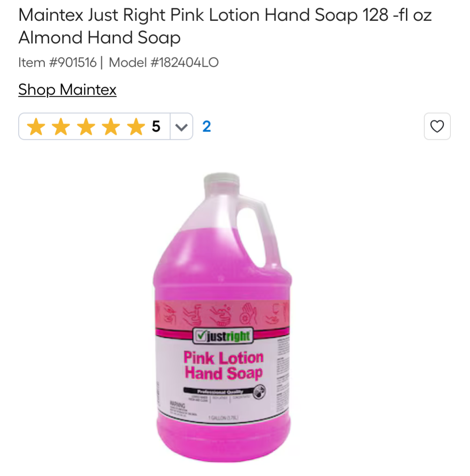Click the fifth gold rating star
The width and height of the screenshot is (470, 476).
pyautogui.click(x=136, y=127)
